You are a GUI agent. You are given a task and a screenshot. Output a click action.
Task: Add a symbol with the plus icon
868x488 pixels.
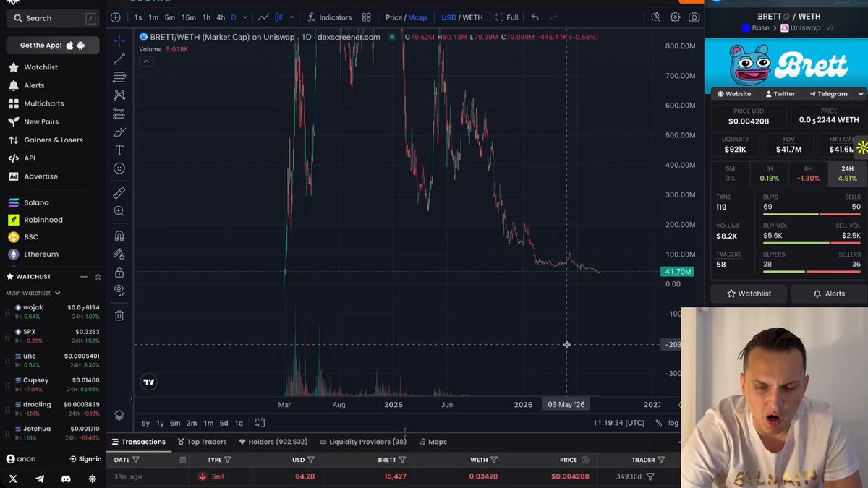tap(116, 17)
